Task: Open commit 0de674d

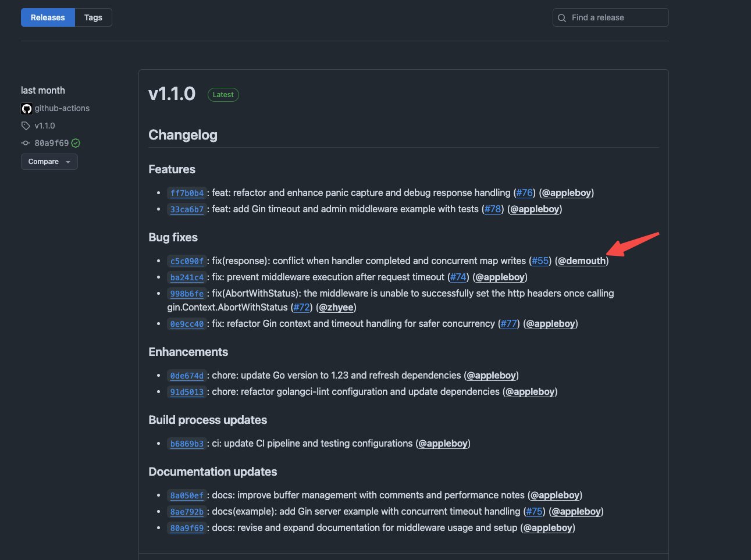Action: click(x=187, y=376)
